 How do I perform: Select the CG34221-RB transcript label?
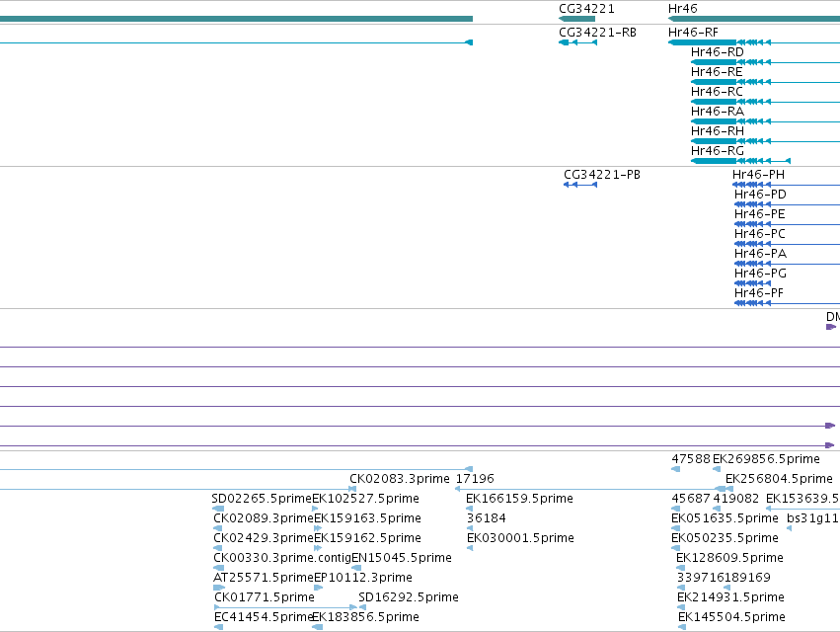[597, 33]
